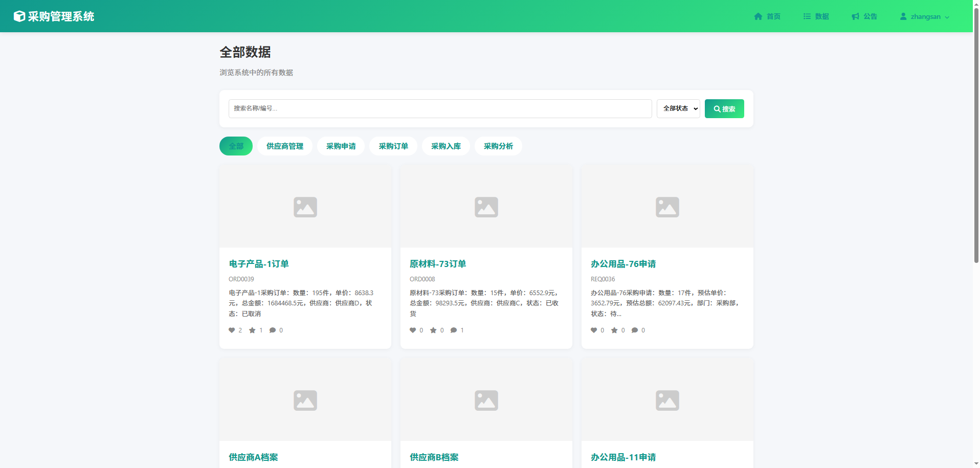Image resolution: width=980 pixels, height=468 pixels.
Task: Click the 办公用品-76采购申请 description text
Action: pos(665,303)
